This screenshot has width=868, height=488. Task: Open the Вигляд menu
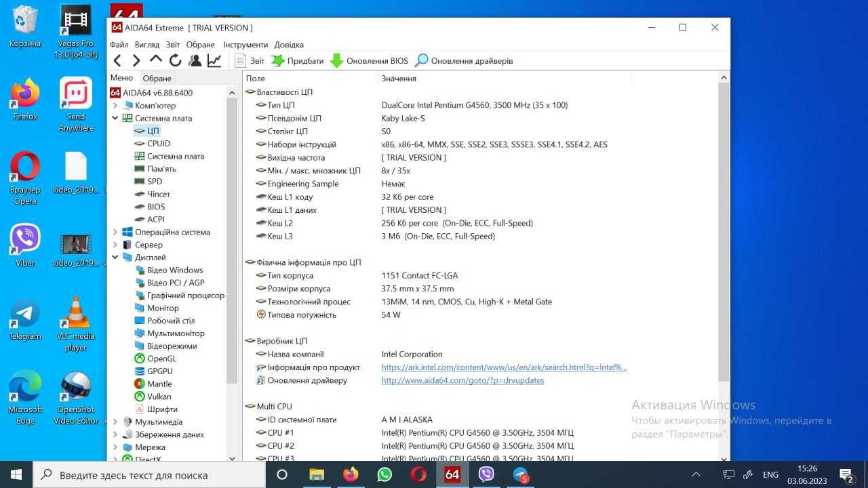tap(147, 45)
